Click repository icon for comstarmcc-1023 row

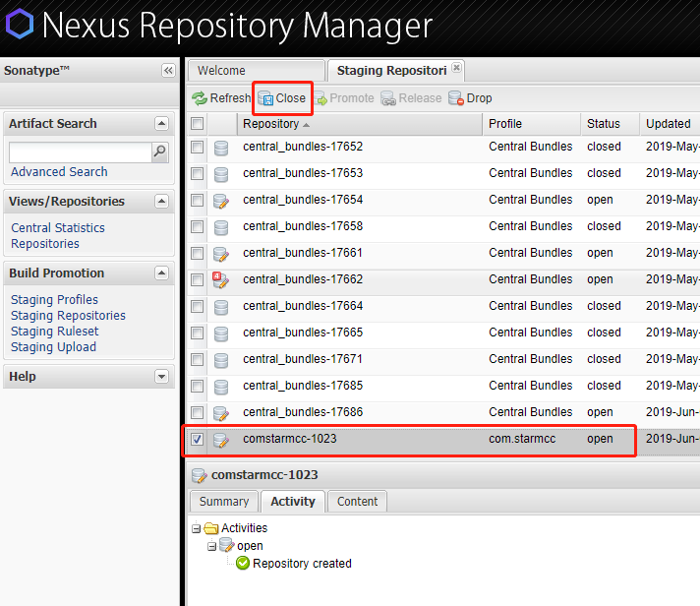[x=221, y=440]
